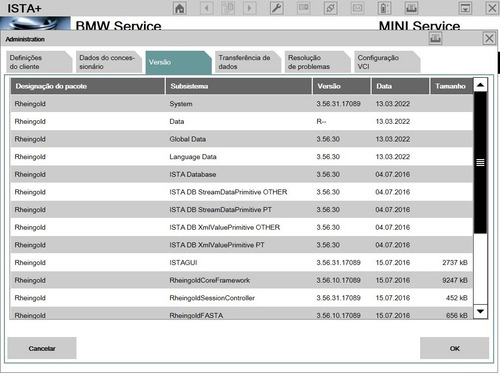The image size is (500, 376).
Task: Go to Resolução de problemas tab
Action: click(x=317, y=62)
